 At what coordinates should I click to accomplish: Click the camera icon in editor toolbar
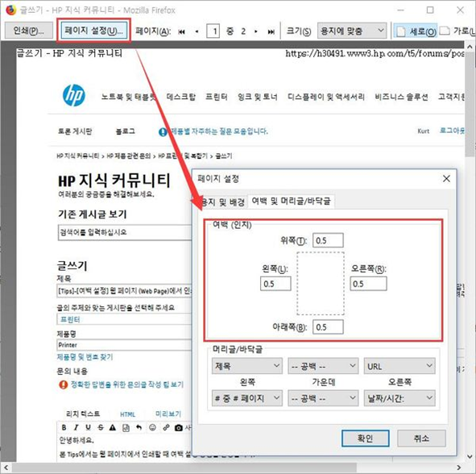point(179,428)
